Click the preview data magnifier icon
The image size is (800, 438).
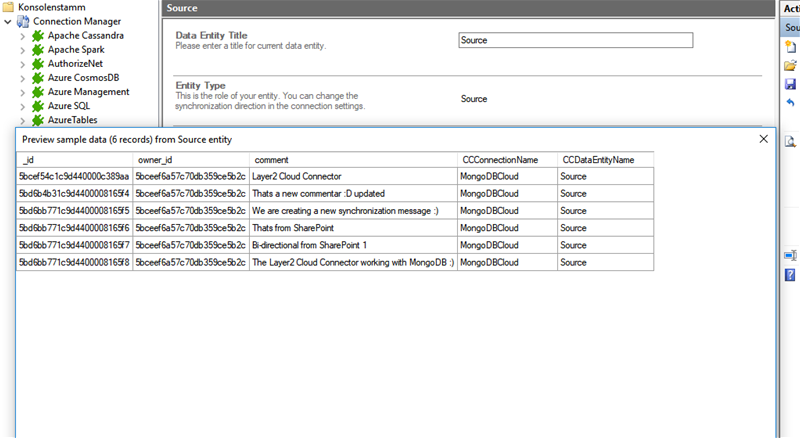[790, 141]
